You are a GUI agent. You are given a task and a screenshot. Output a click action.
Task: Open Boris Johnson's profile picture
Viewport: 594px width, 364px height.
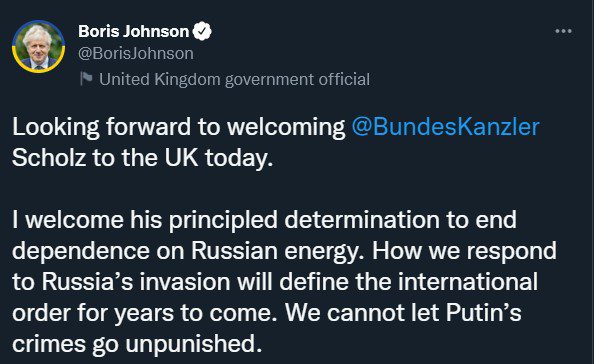(38, 46)
